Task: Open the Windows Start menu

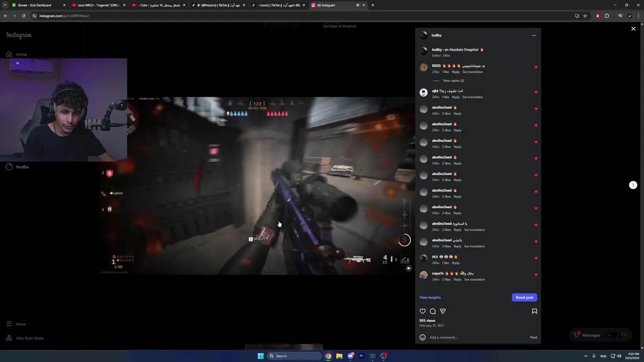Action: tap(261, 356)
